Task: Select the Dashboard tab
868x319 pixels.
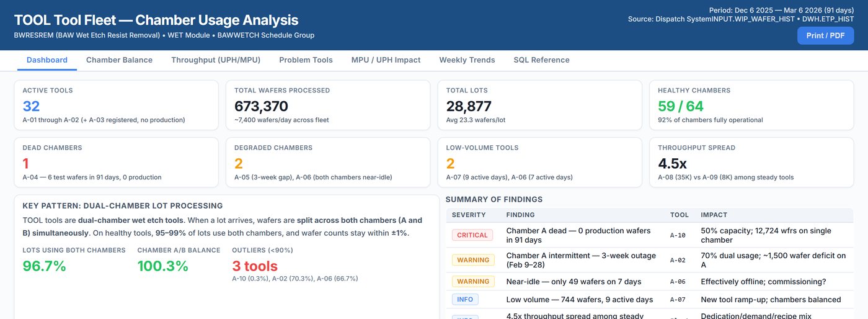Action: click(47, 60)
